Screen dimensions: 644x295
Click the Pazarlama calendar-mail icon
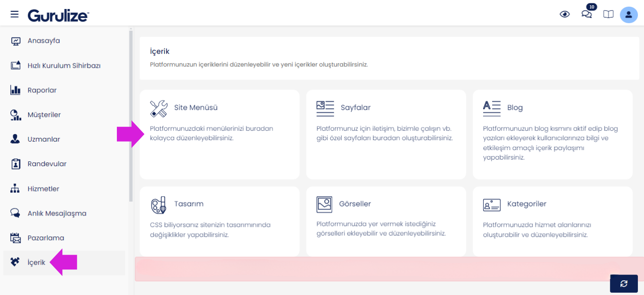(16, 238)
